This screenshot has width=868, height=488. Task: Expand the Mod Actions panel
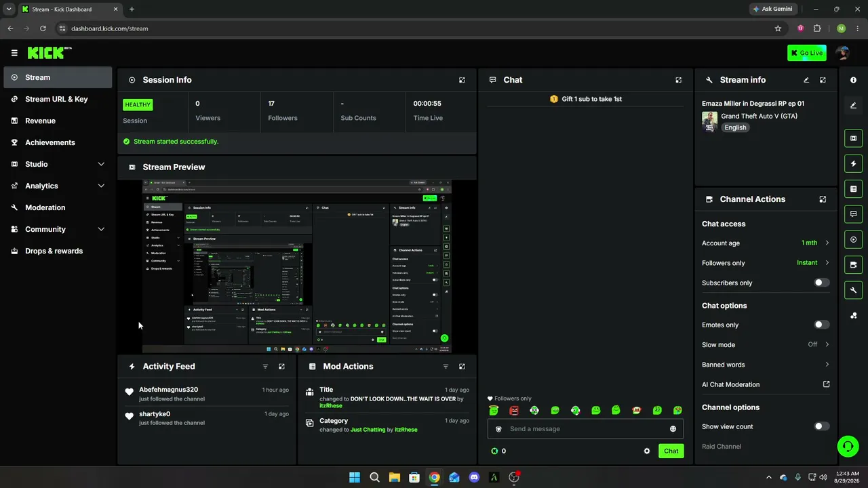click(462, 367)
